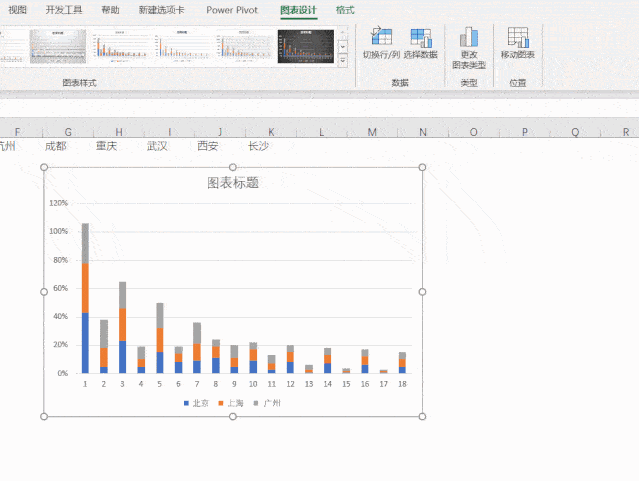Select column K header
The image size is (639, 481).
[x=271, y=132]
